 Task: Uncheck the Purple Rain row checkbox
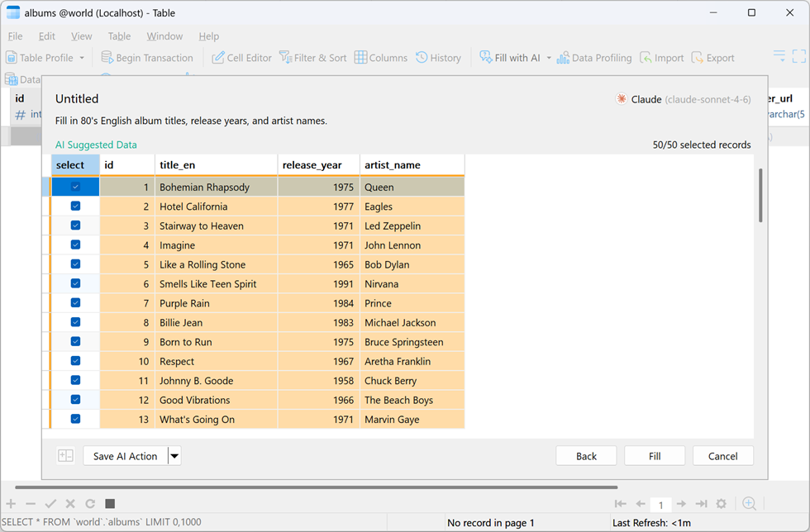tap(75, 302)
